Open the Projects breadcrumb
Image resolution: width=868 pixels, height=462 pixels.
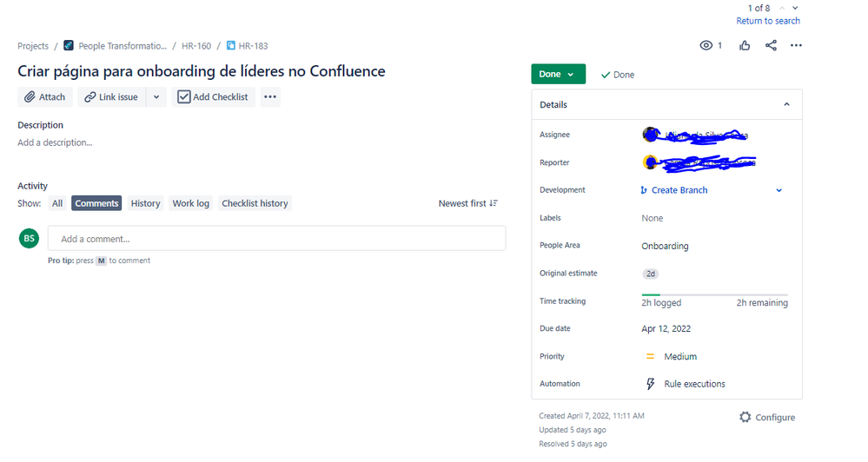point(33,46)
